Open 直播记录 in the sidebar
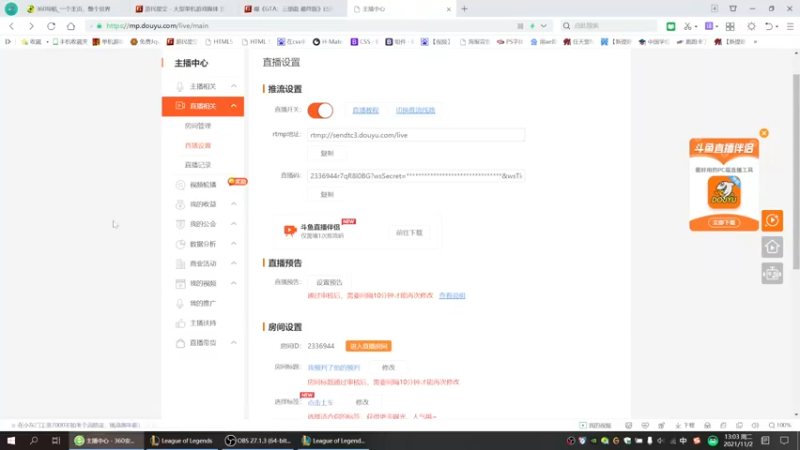Screen dimensions: 800x450 (x=198, y=165)
